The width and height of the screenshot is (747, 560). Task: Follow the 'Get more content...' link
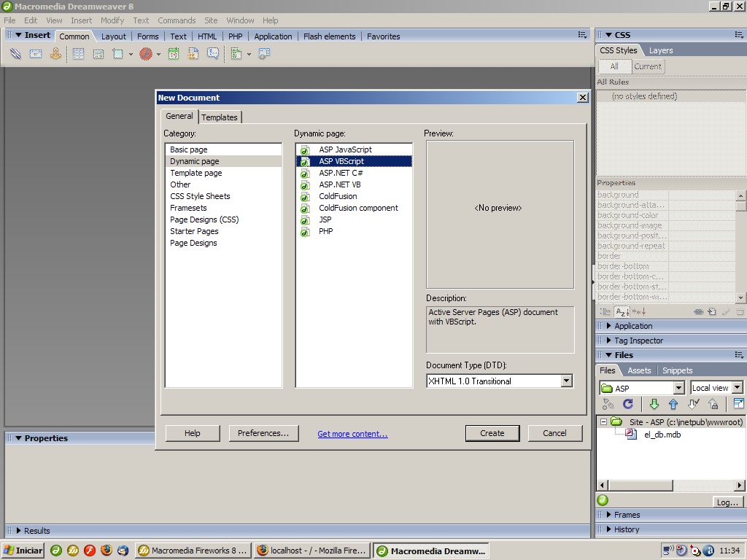click(352, 434)
